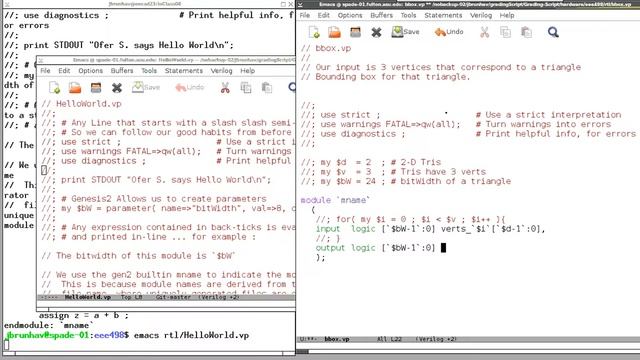Click 'my $d = 2' line in bbox.vp
This screenshot has width=640, height=360.
(x=371, y=162)
